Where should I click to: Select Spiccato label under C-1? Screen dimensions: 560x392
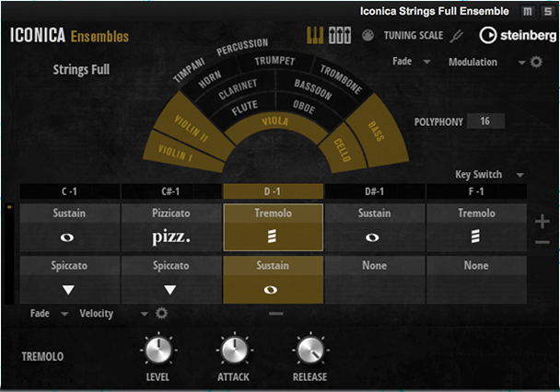(69, 266)
